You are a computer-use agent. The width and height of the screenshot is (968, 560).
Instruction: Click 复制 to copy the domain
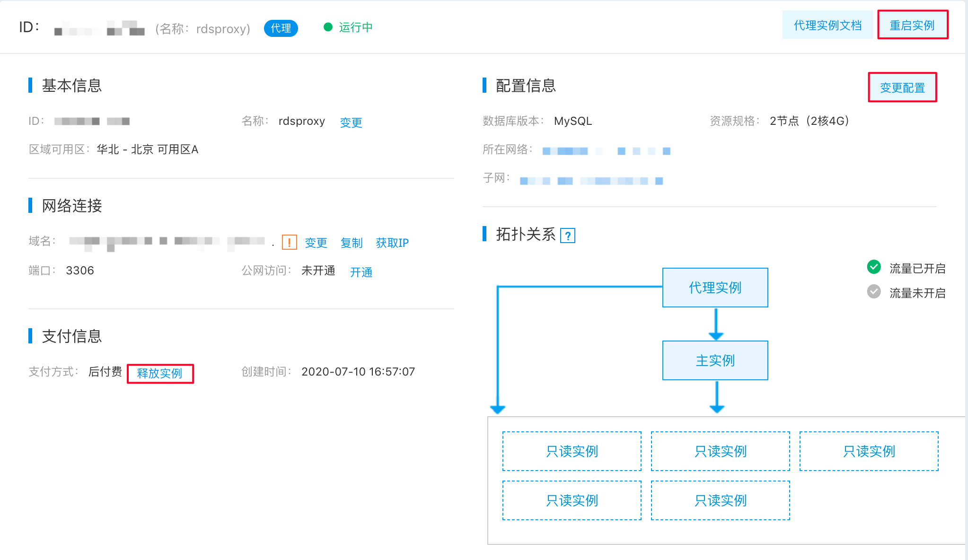[x=352, y=243]
